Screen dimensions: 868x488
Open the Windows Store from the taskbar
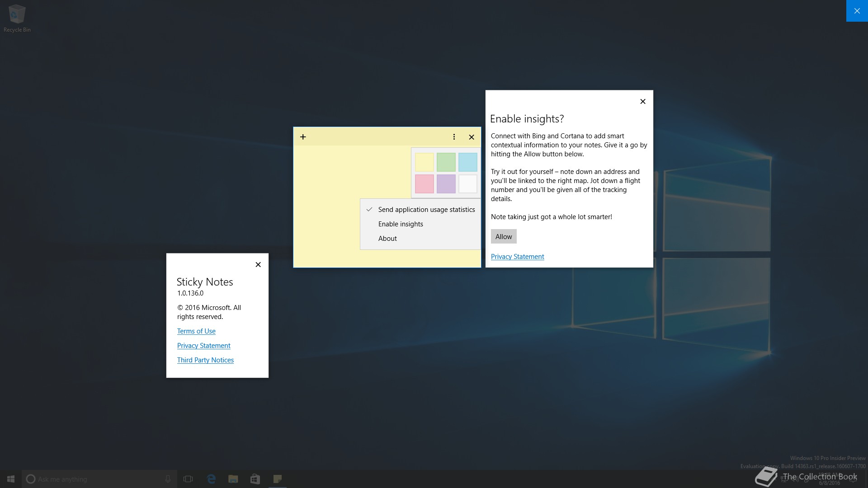[255, 479]
